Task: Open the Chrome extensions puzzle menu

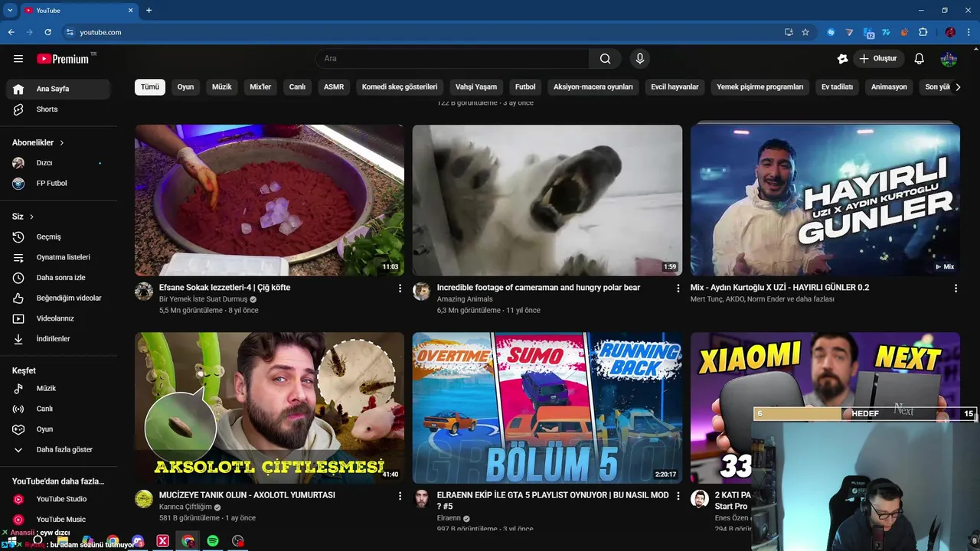Action: [x=923, y=32]
